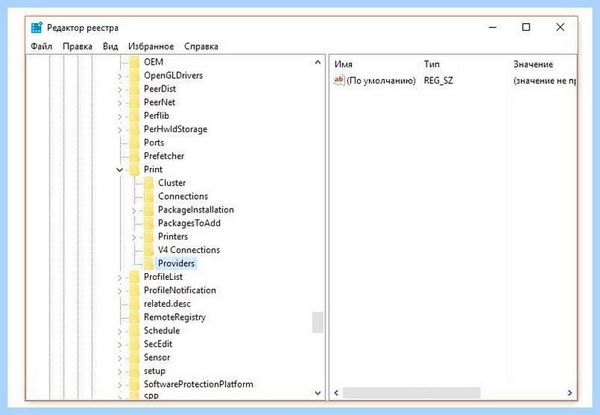
Task: Expand the Schedule key
Action: [120, 331]
